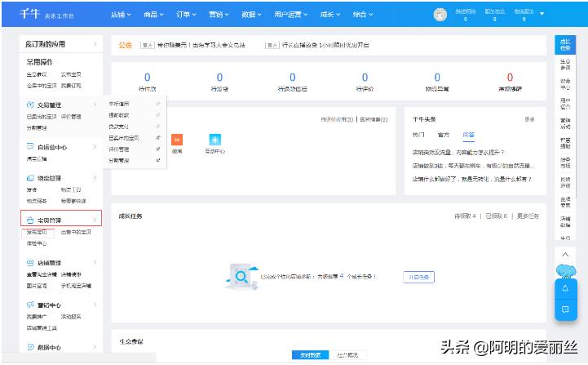Select 经营概况 tab under 生意参谋
This screenshot has width=588, height=365.
coord(347,355)
